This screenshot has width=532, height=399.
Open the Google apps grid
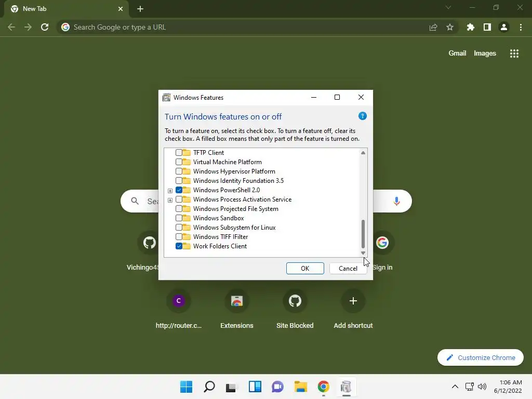pos(514,54)
